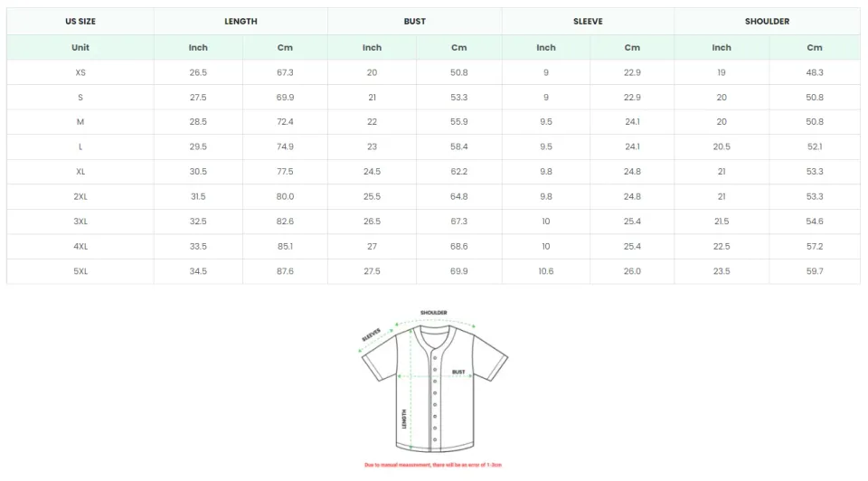Image resolution: width=868 pixels, height=481 pixels.
Task: Select the 2XL size row label
Action: coord(80,196)
